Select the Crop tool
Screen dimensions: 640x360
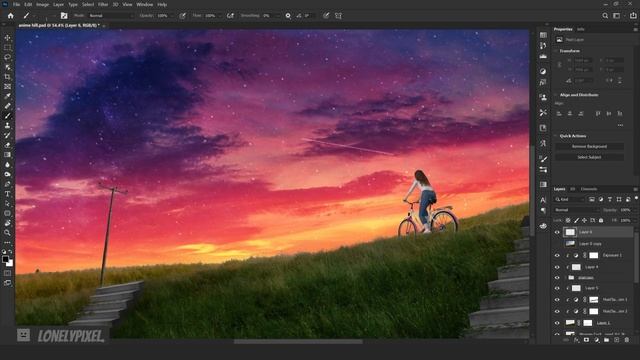point(7,77)
